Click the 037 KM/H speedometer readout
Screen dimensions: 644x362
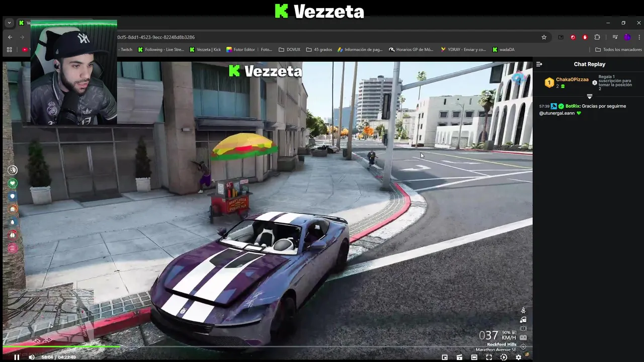click(497, 335)
